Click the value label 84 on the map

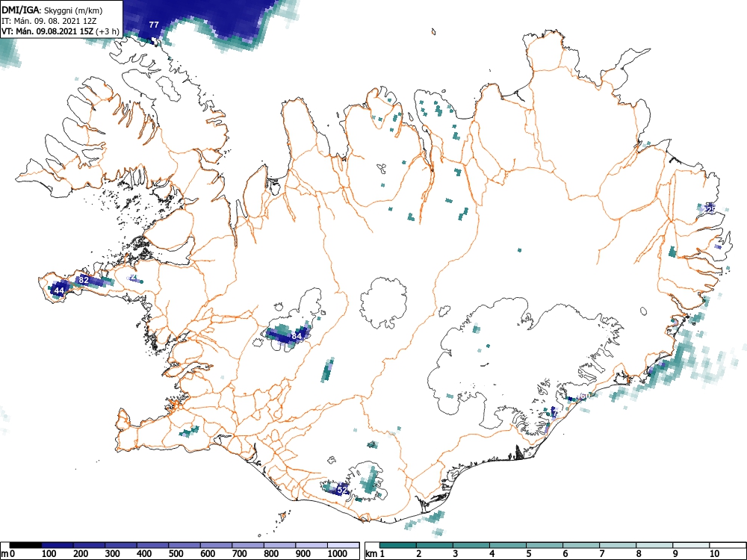(x=297, y=336)
